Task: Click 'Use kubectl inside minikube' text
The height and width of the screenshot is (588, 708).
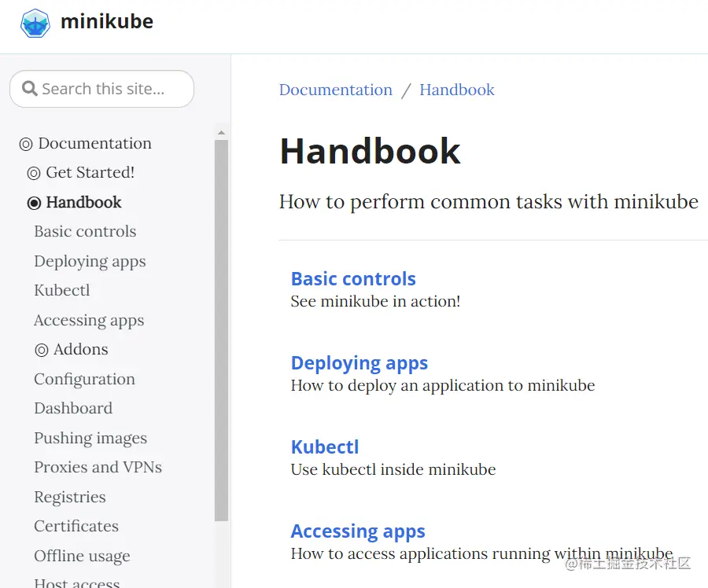Action: [x=393, y=470]
